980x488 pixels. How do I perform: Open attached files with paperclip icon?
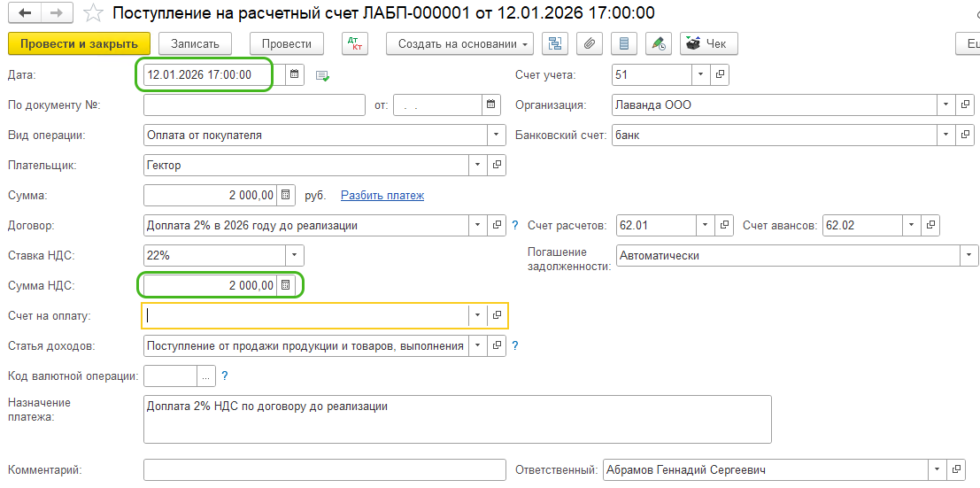click(589, 43)
